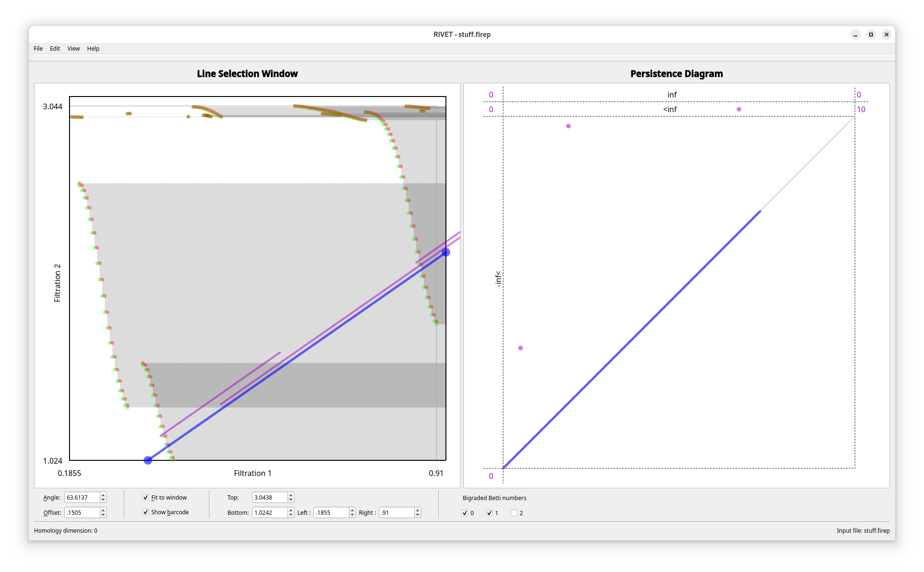Increase Left bound with up arrow
Viewport: 924px width, 572px height.
coord(352,510)
